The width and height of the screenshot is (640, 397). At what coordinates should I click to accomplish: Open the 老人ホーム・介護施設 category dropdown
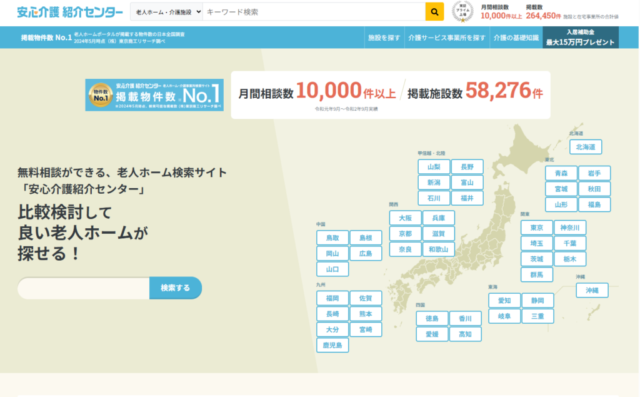[167, 12]
